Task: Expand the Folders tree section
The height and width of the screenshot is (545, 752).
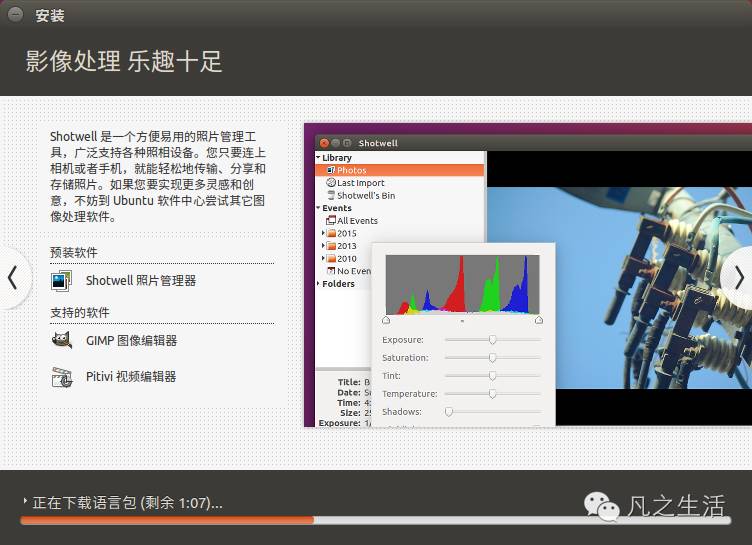Action: 318,284
